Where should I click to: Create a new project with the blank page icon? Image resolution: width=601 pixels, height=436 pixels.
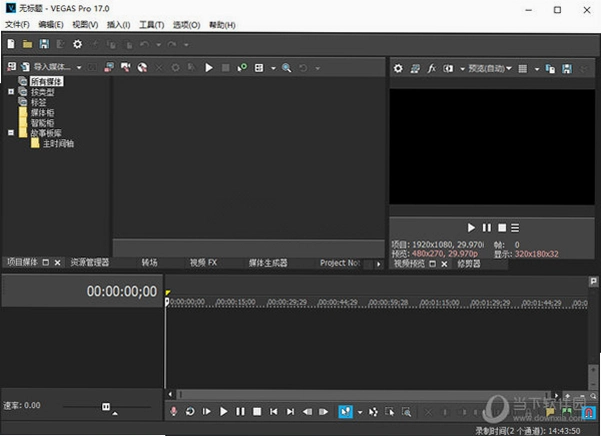(11, 44)
